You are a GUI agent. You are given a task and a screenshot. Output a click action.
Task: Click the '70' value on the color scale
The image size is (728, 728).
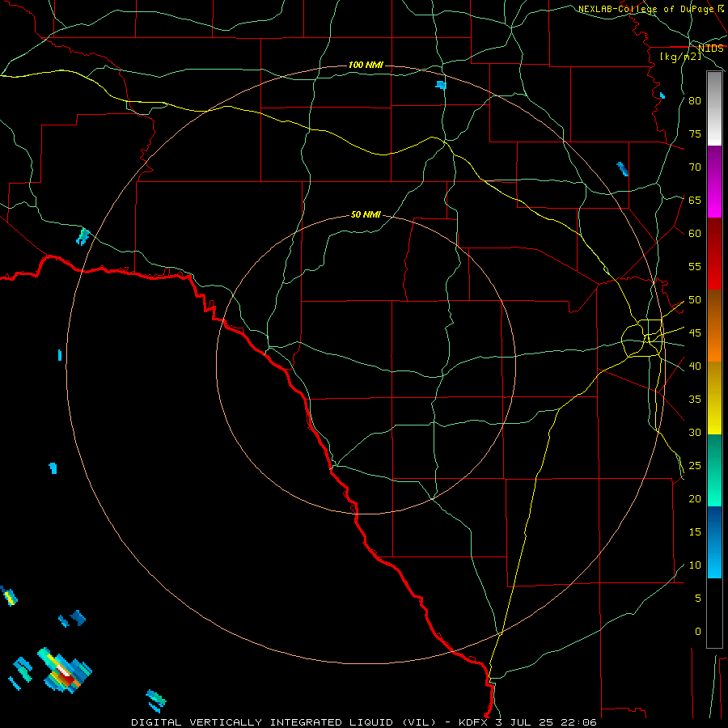(x=695, y=167)
